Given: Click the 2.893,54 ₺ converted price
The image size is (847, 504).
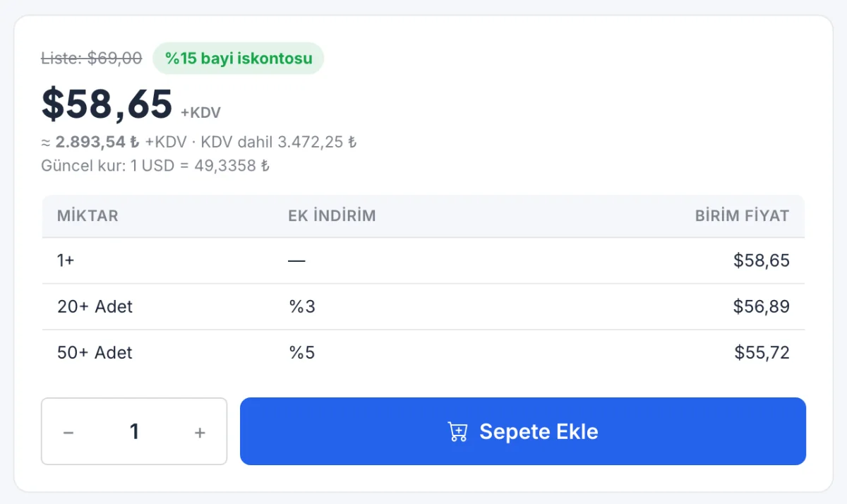Looking at the screenshot, I should [97, 142].
